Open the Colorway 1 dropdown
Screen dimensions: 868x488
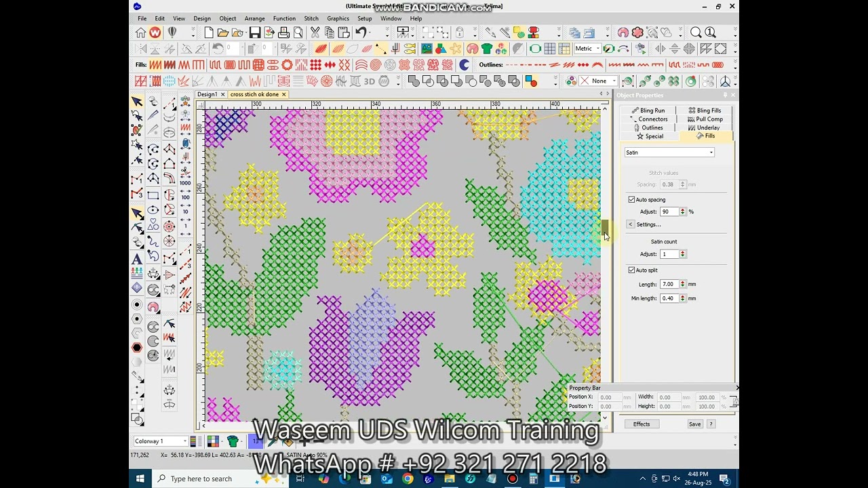click(184, 441)
